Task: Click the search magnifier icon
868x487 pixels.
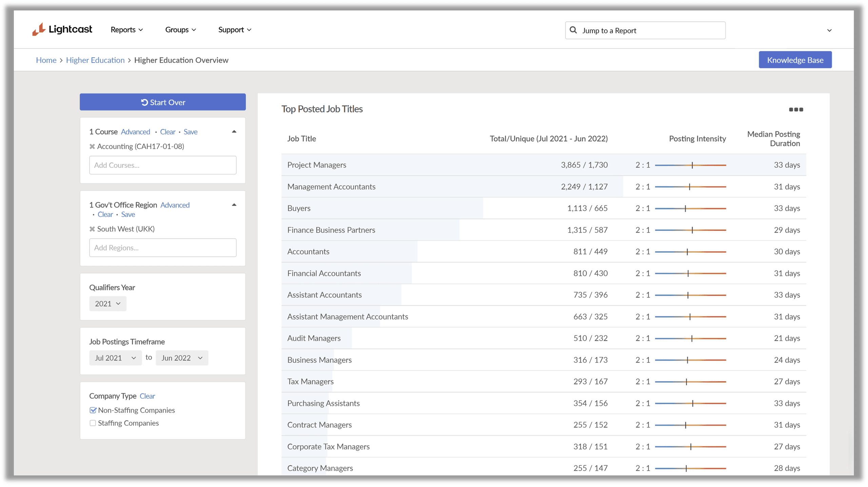Action: [x=573, y=30]
